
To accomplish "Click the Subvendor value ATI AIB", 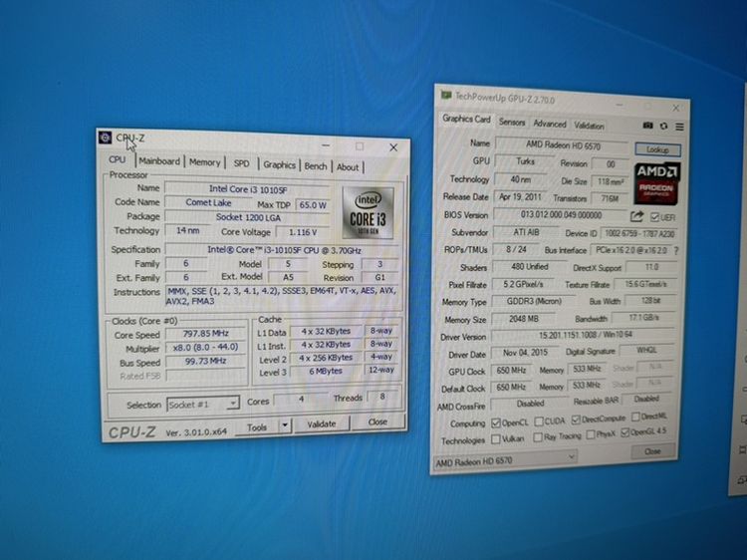I will (526, 232).
